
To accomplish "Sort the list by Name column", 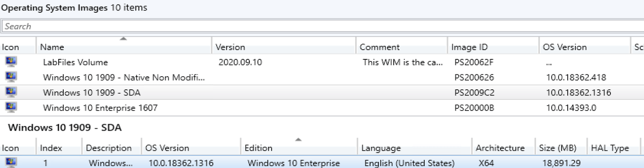I will [52, 47].
